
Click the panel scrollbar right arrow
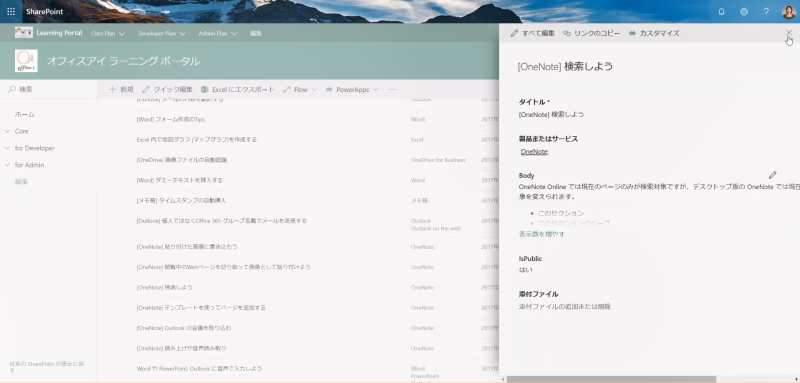[x=796, y=379]
